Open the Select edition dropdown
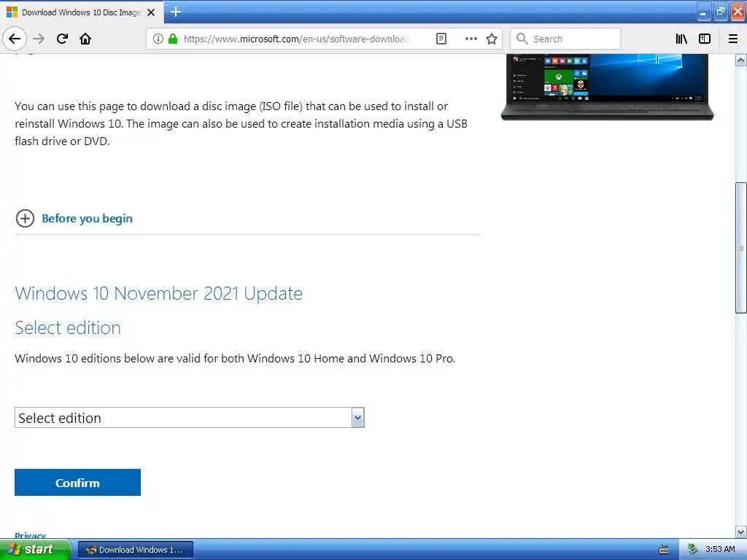Viewport: 747px width, 560px height. coord(190,418)
